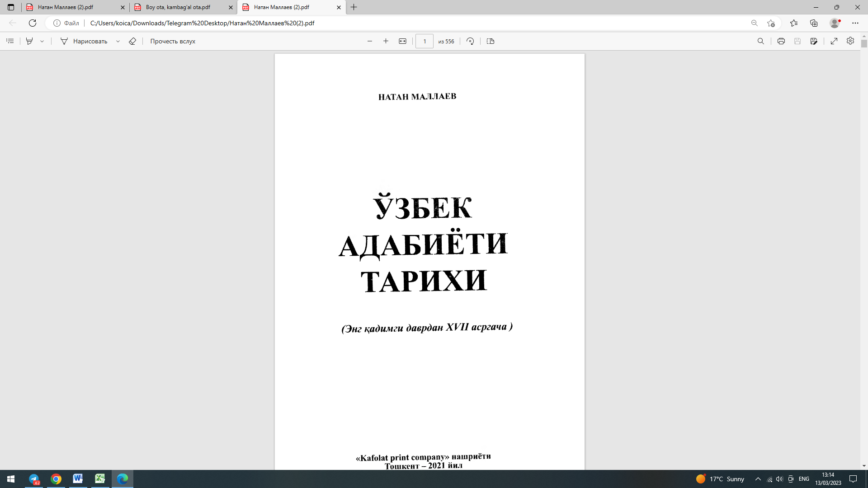Open the clock and calendar 13:14
Screen dimensions: 868x488
click(828, 479)
